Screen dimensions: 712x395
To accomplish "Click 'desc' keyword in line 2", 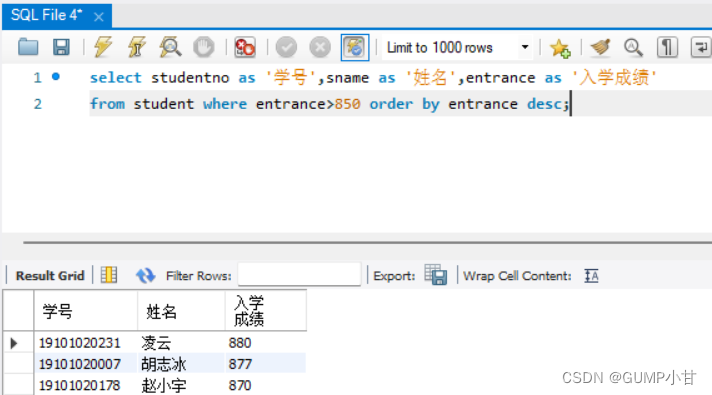I will [x=544, y=104].
